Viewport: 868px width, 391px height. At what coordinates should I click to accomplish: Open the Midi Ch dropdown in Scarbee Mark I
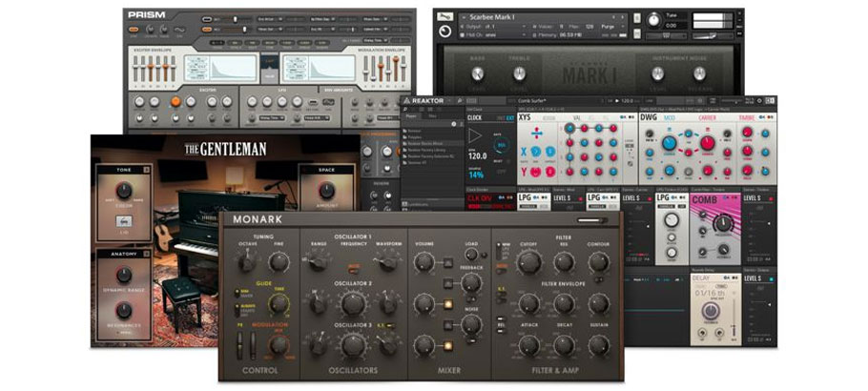click(493, 34)
